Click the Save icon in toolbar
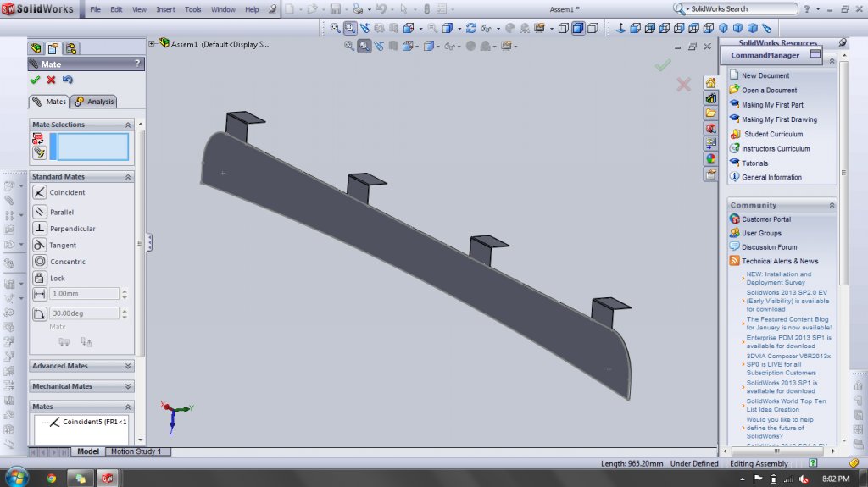 [x=336, y=8]
